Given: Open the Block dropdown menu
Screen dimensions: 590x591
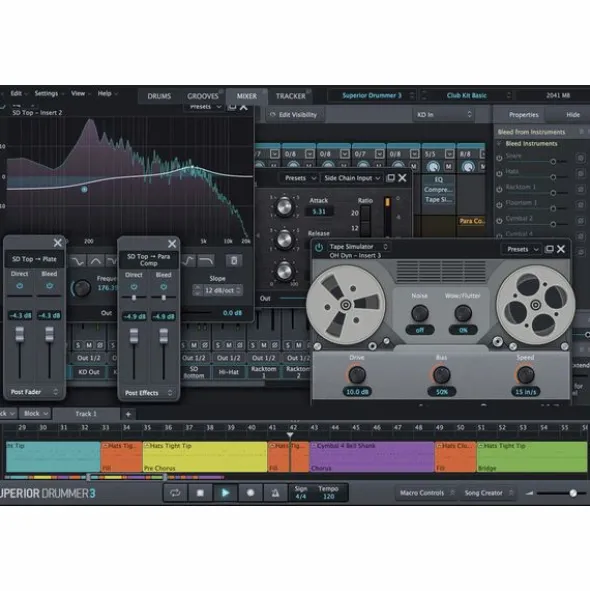Looking at the screenshot, I should tap(35, 414).
